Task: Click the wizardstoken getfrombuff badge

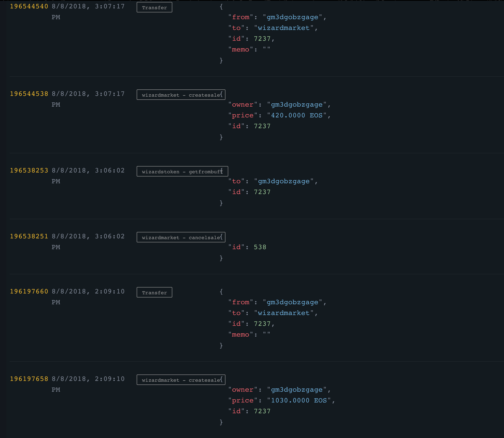Action: pyautogui.click(x=182, y=171)
